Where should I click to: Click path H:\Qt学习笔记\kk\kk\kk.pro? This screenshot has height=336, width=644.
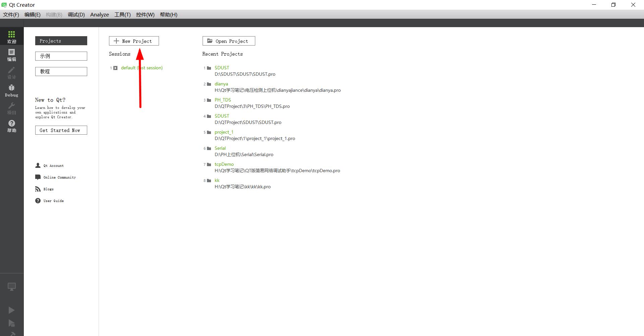pyautogui.click(x=243, y=187)
